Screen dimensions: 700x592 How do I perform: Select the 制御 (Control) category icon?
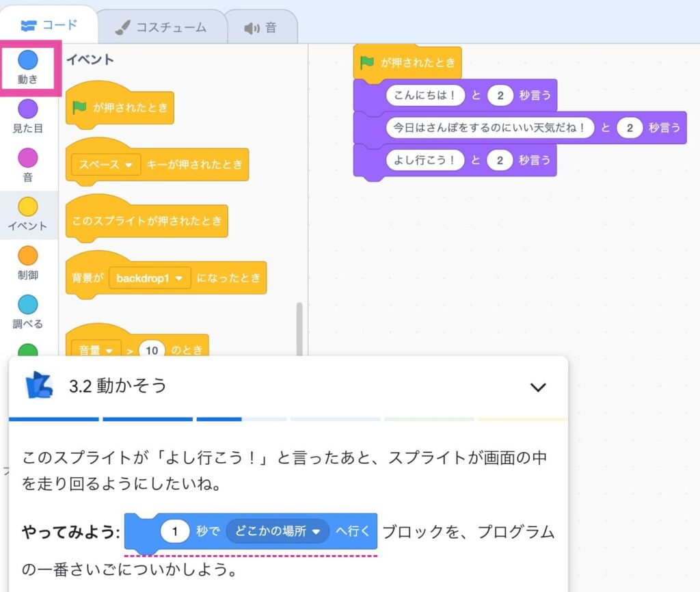pyautogui.click(x=28, y=254)
